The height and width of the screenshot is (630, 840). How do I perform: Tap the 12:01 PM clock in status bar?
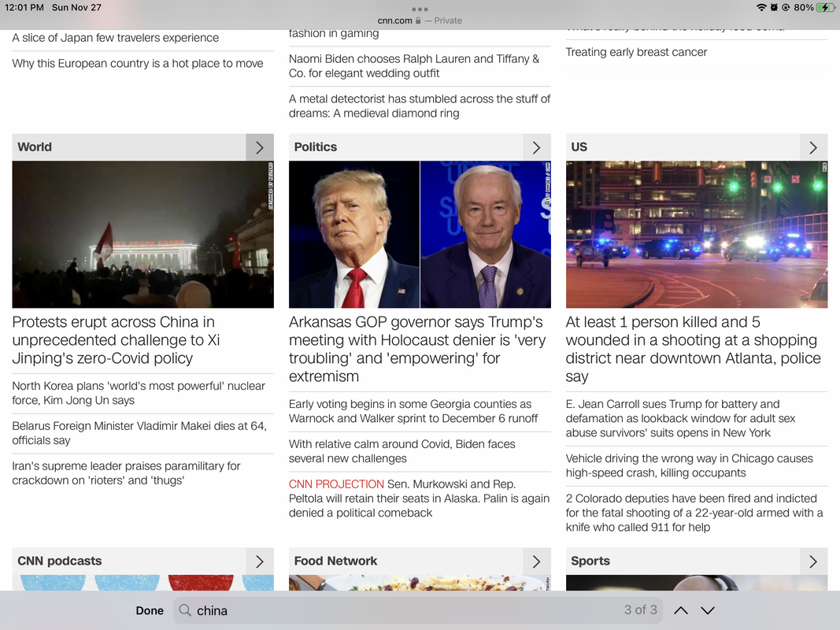(24, 8)
